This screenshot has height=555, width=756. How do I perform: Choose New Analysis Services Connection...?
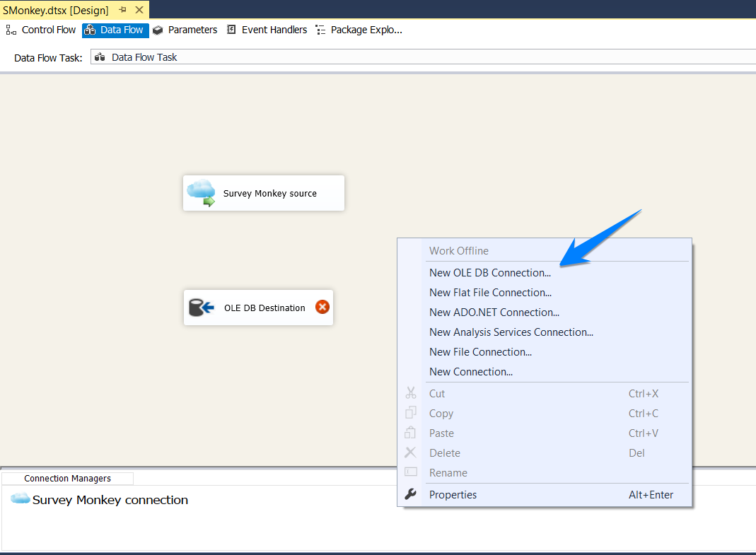(557, 332)
